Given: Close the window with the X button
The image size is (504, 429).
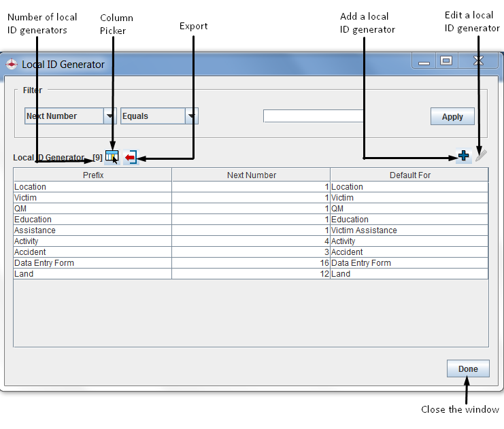Looking at the screenshot, I should coord(478,61).
